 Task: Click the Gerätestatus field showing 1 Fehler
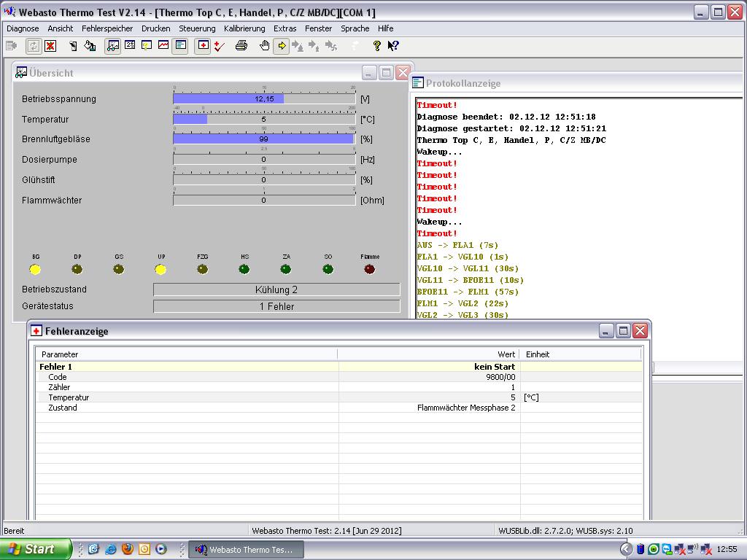click(276, 306)
